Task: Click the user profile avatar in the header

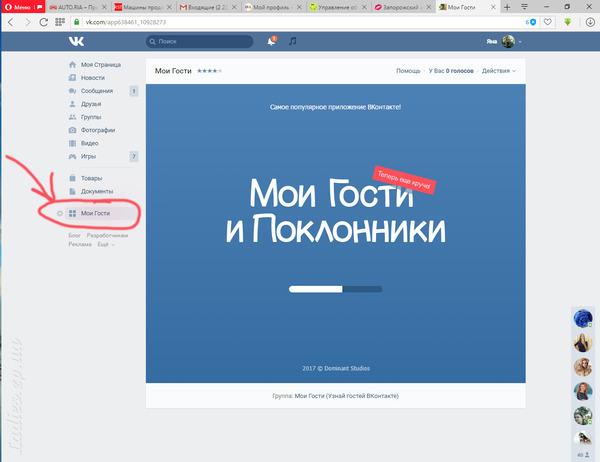Action: point(508,41)
